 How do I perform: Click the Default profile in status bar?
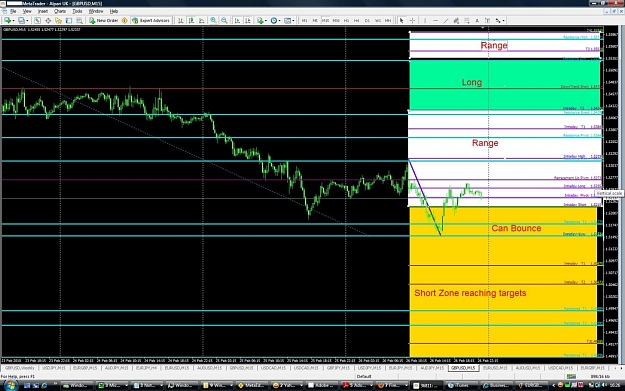tap(364, 376)
